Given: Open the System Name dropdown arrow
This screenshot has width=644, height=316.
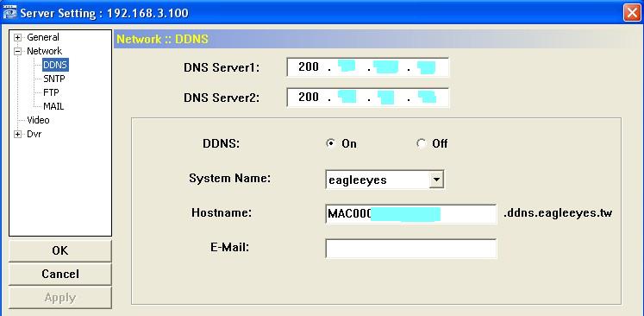Looking at the screenshot, I should 435,180.
